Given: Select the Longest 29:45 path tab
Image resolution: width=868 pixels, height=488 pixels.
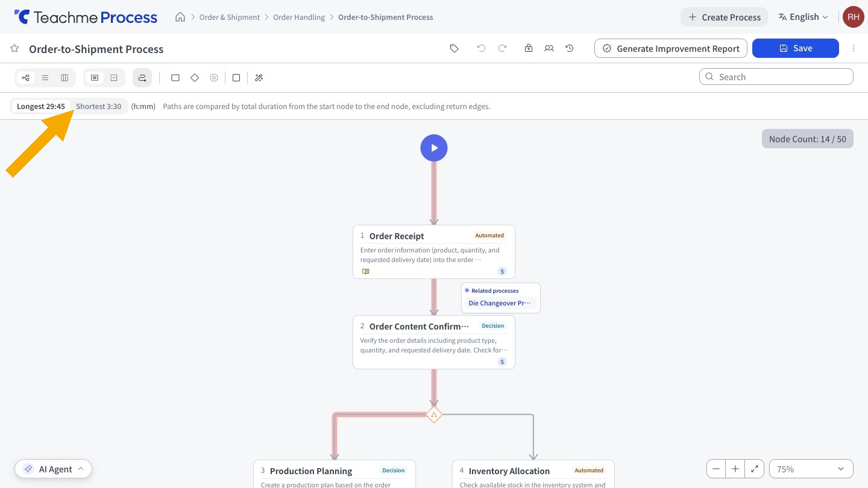Looking at the screenshot, I should click(x=41, y=107).
